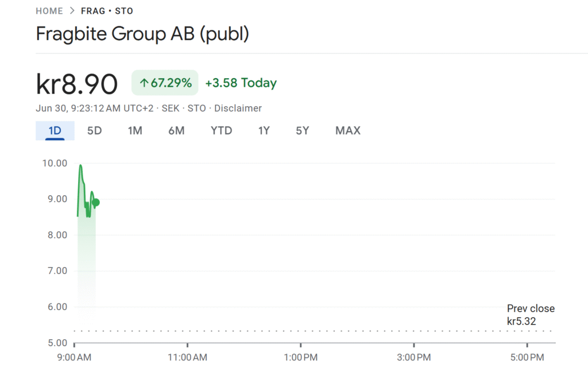Viewport: 588px width, 369px height.
Task: Show the 1M price history
Action: pyautogui.click(x=135, y=130)
